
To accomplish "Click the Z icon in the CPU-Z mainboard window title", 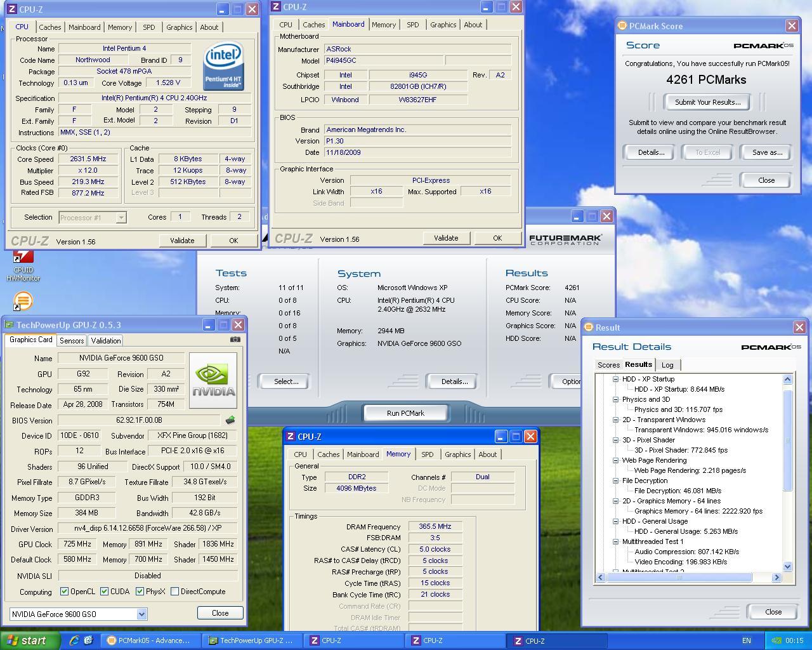I will click(276, 7).
